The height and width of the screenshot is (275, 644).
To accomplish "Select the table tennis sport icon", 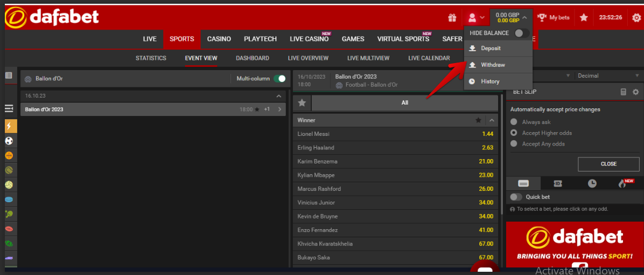I will point(9,214).
